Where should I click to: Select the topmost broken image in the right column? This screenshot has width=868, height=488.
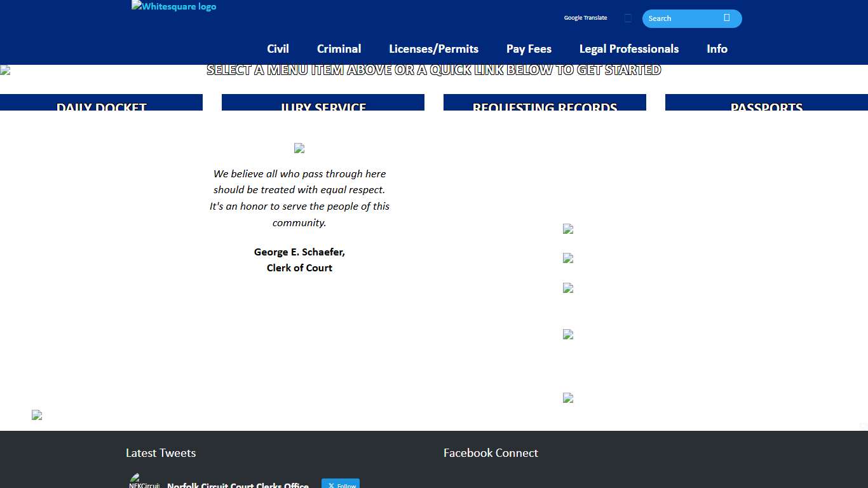(x=568, y=229)
